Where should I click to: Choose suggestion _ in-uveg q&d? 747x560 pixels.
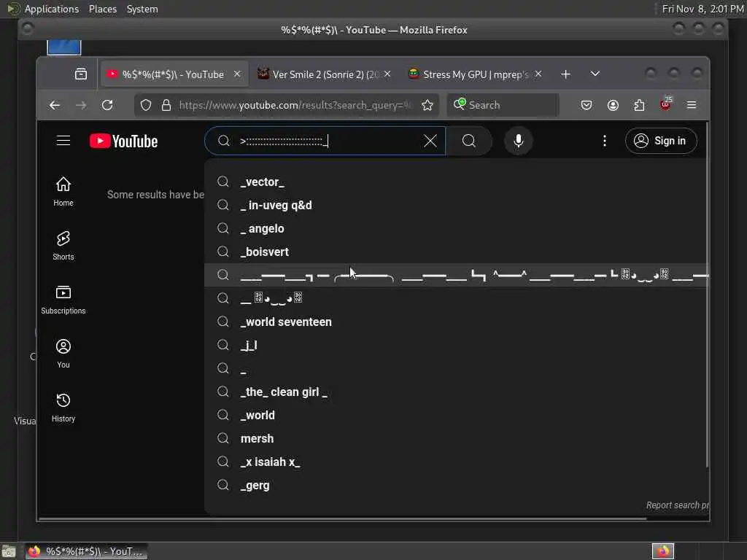[457, 205]
